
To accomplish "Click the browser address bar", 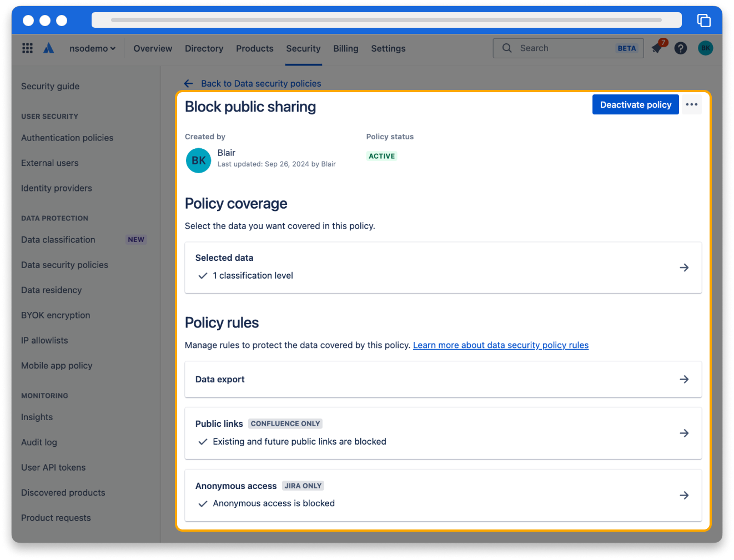I will click(x=386, y=20).
